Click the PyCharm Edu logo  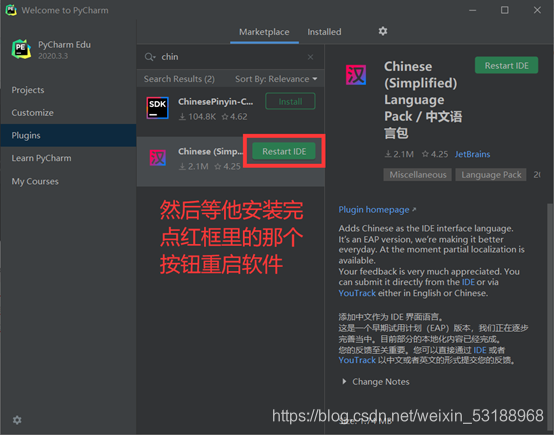[21, 49]
